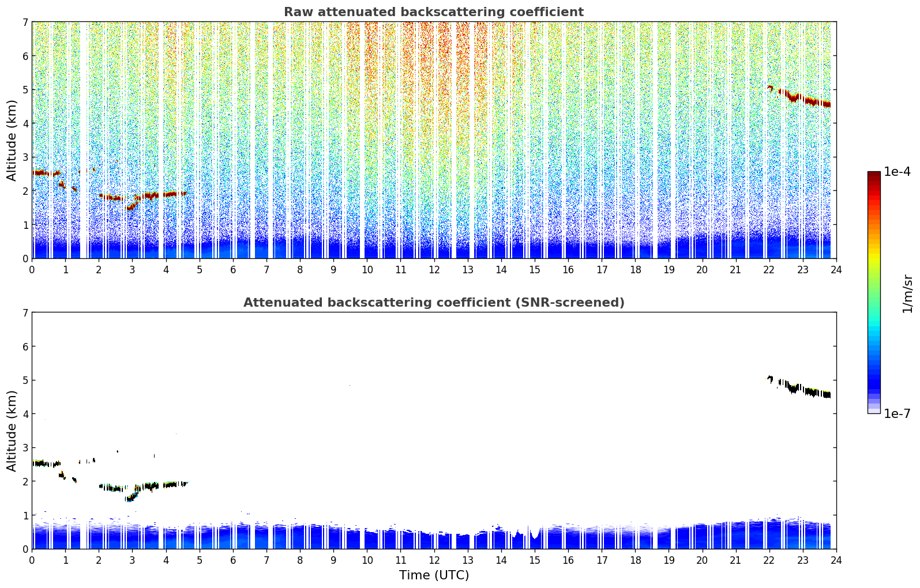Click the colorbar maximum label "1e-4"

[897, 172]
